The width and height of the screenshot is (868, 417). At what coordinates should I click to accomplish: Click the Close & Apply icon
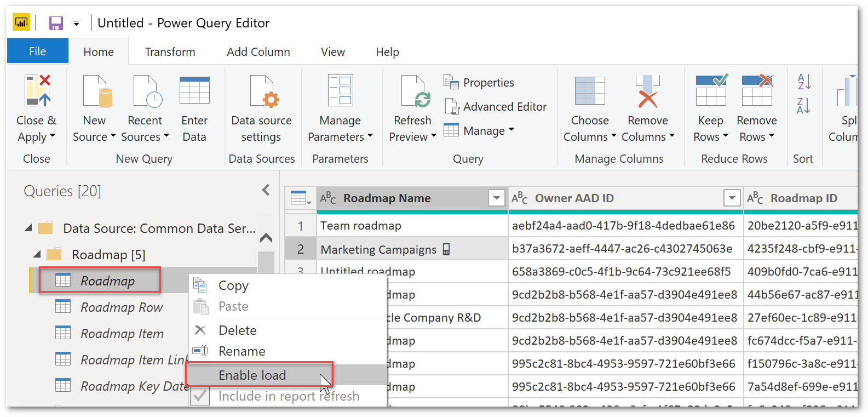pyautogui.click(x=37, y=90)
